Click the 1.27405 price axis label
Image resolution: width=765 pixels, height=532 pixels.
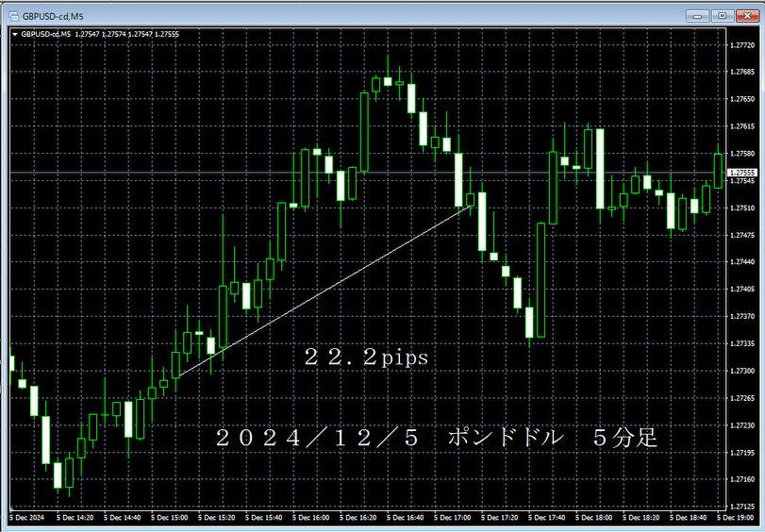coord(741,290)
